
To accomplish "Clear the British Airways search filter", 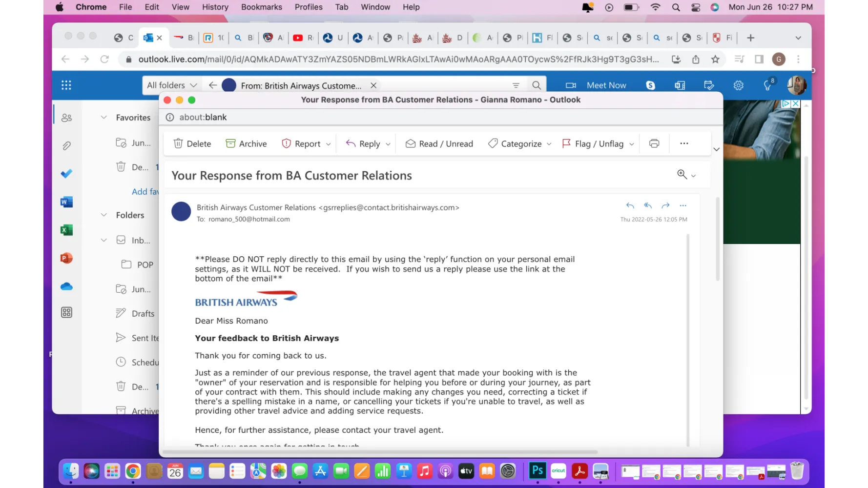I will [x=373, y=85].
